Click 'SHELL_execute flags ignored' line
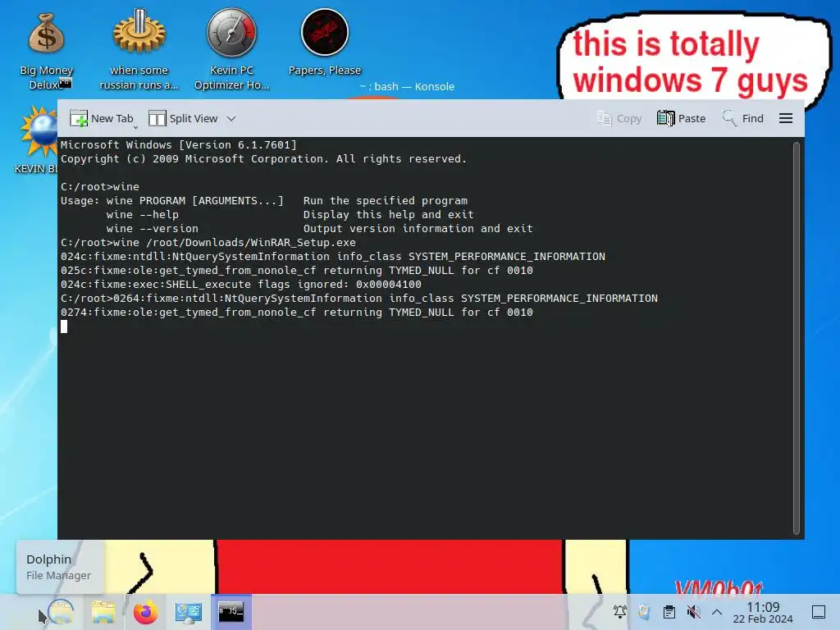 [x=241, y=284]
